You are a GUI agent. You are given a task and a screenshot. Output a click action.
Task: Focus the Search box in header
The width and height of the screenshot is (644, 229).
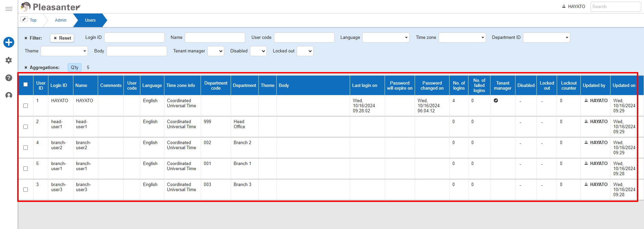click(616, 7)
